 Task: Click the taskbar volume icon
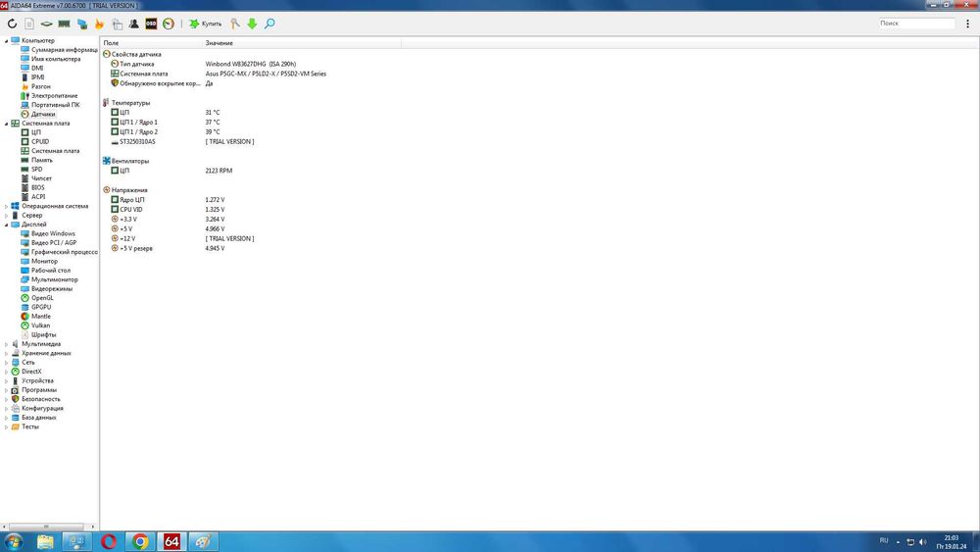922,542
